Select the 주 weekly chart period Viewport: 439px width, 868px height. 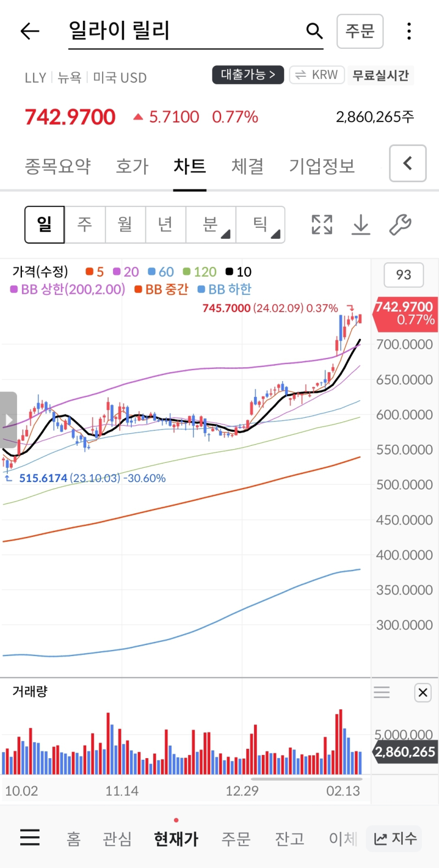[85, 225]
